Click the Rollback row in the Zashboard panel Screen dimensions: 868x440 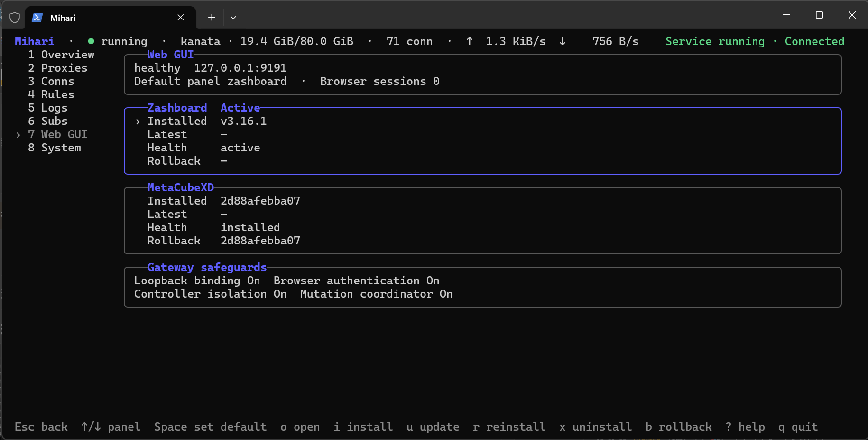pos(187,161)
